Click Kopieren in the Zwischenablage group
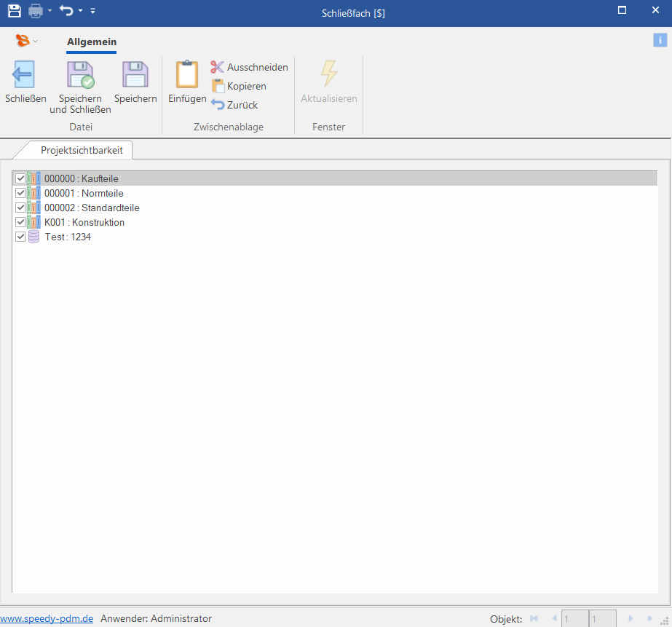The image size is (672, 627). click(x=239, y=86)
